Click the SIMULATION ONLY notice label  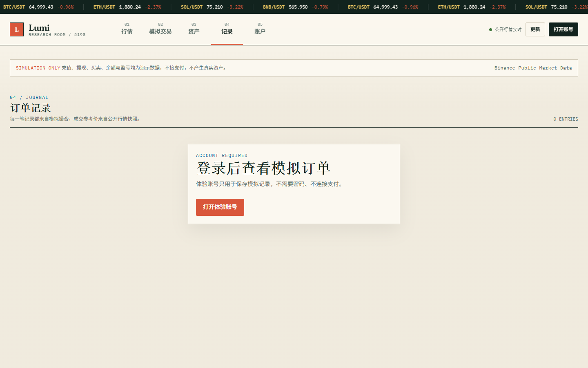(x=38, y=68)
